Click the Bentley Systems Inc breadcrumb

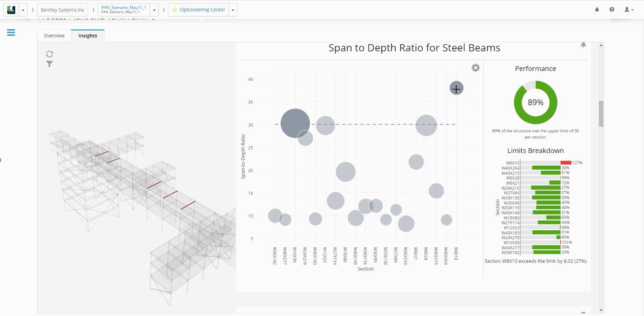coord(63,10)
